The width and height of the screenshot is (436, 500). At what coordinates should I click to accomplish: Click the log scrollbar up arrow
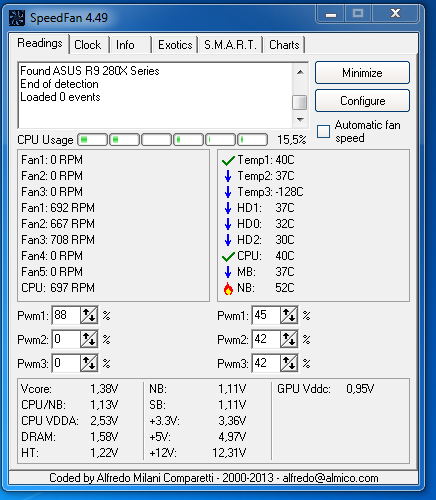pos(300,72)
